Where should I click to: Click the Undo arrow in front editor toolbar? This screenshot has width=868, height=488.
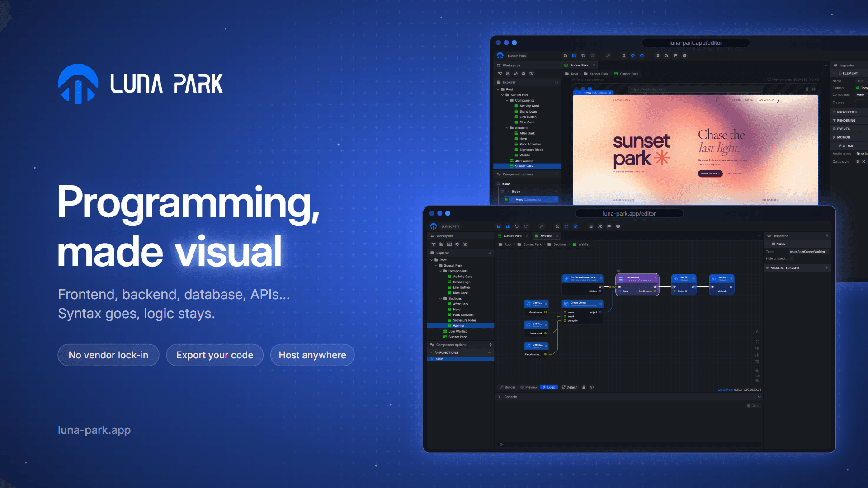click(517, 226)
